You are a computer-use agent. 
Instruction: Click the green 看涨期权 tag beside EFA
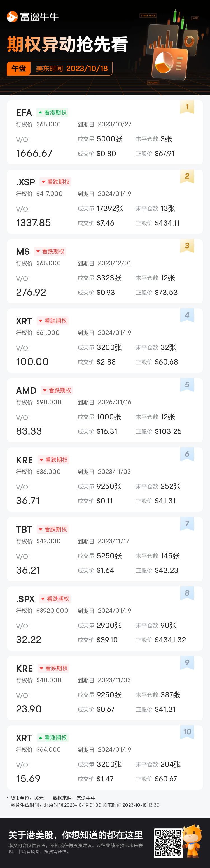click(x=53, y=113)
